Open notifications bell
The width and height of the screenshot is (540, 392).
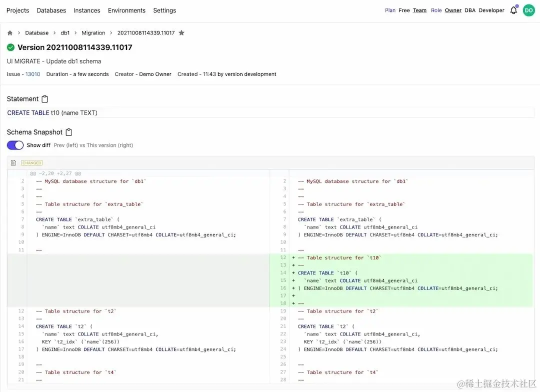[513, 10]
